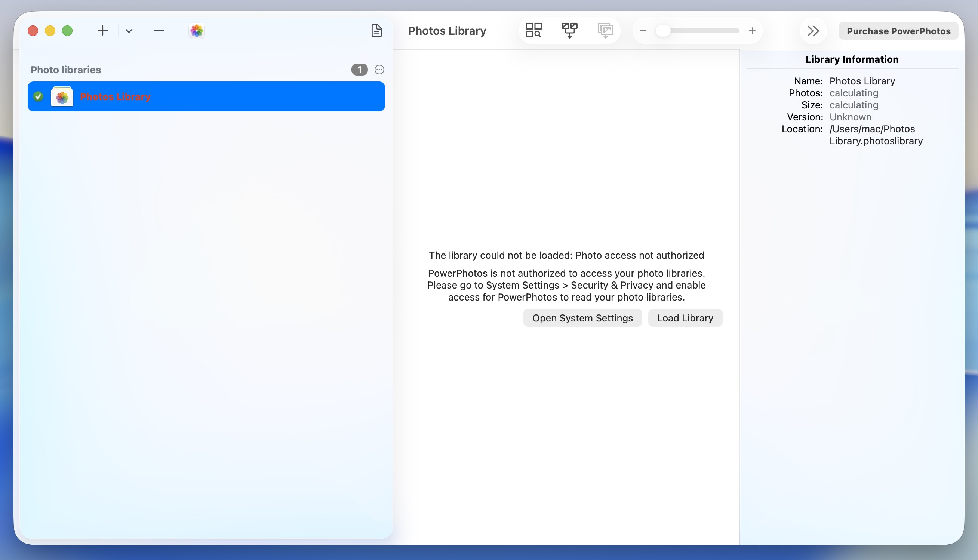Click the green checkmark on Photos Library

click(x=38, y=96)
